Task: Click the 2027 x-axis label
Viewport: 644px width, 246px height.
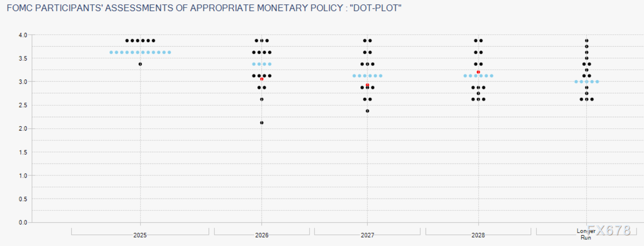Action: tap(367, 235)
